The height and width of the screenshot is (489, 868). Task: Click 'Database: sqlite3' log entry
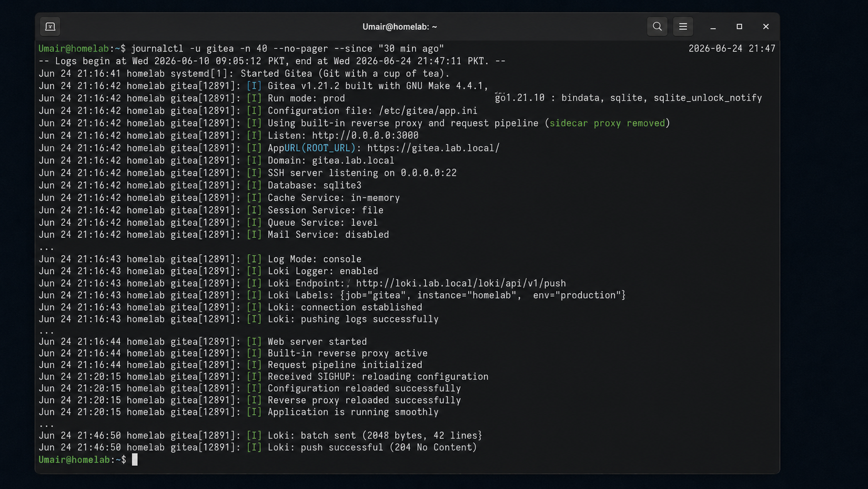(x=315, y=185)
